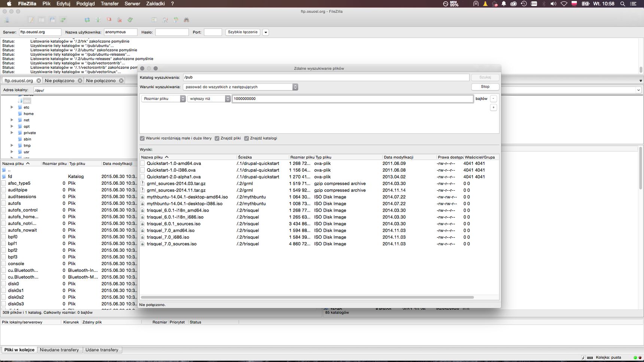
Task: Select Quickstart-2.0-alpha1.ova result row
Action: [x=319, y=177]
